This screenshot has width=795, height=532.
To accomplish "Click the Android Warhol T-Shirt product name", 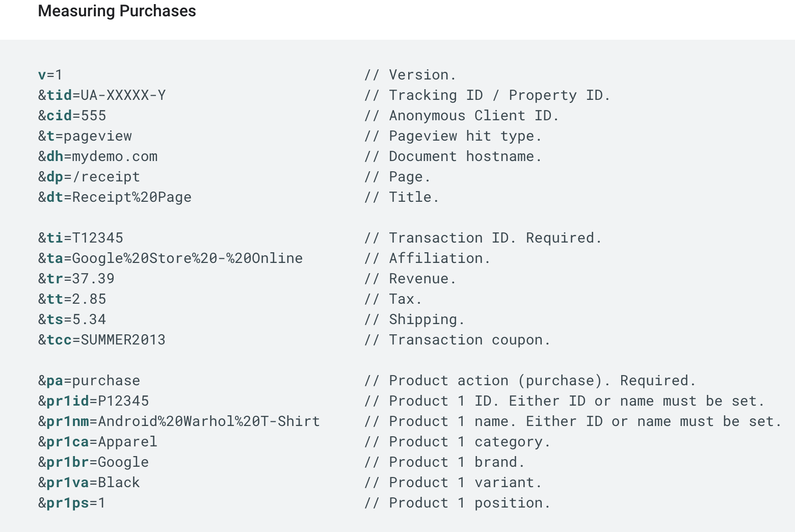I will (209, 421).
